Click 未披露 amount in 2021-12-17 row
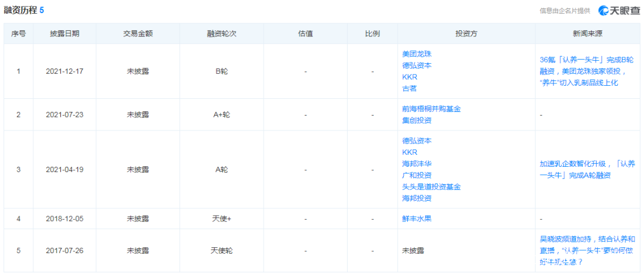This screenshot has width=644, height=274. tap(138, 71)
